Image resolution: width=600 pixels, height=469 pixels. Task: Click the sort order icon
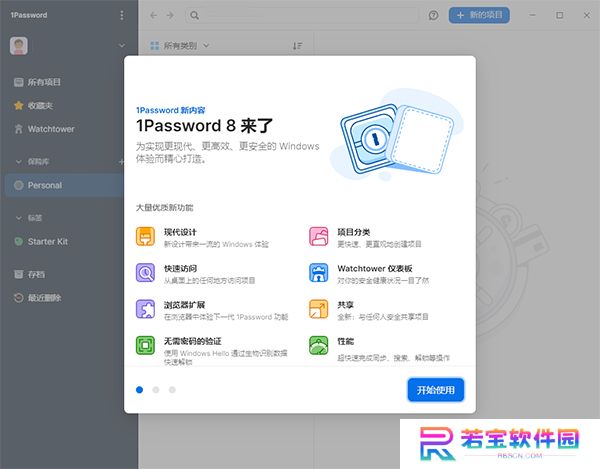point(297,46)
